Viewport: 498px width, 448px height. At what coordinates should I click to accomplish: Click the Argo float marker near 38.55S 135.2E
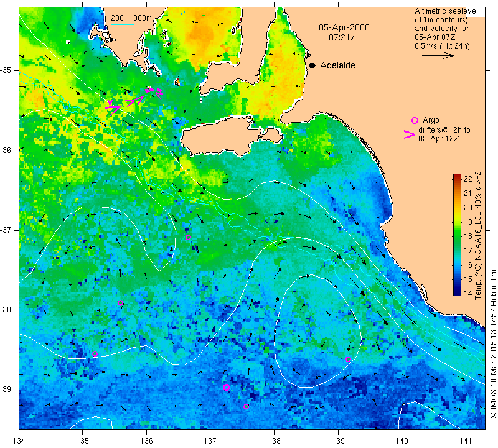coord(95,353)
